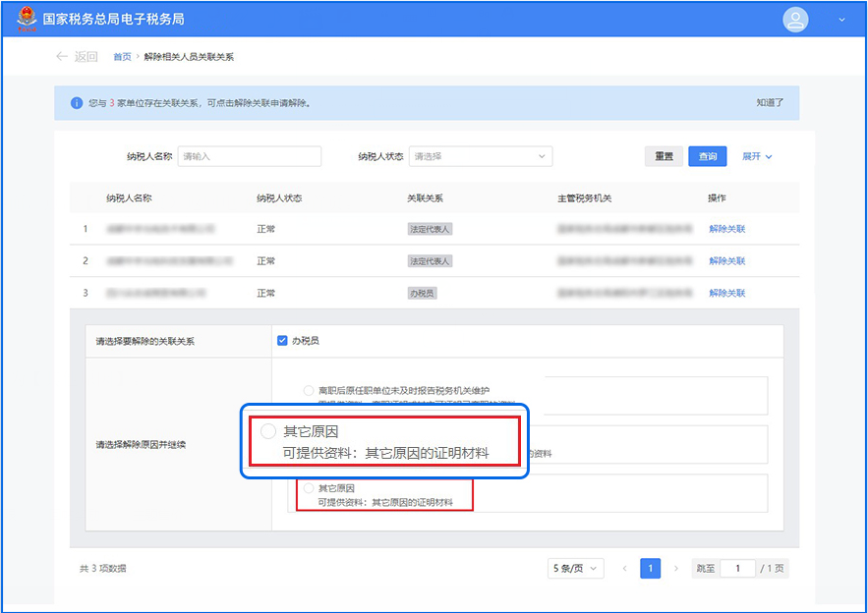Open the user avatar profile icon
Screen dimensions: 868x613
point(795,20)
